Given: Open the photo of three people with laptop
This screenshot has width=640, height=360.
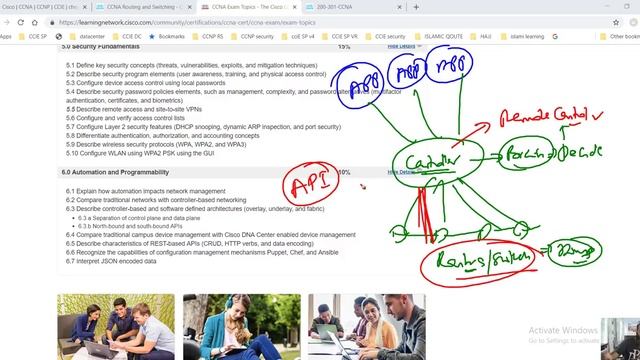Looking at the screenshot, I should pos(116,327).
